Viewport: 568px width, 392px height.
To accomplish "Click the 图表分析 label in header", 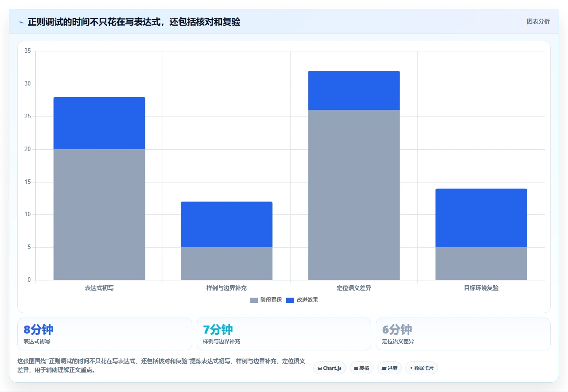I will (538, 21).
